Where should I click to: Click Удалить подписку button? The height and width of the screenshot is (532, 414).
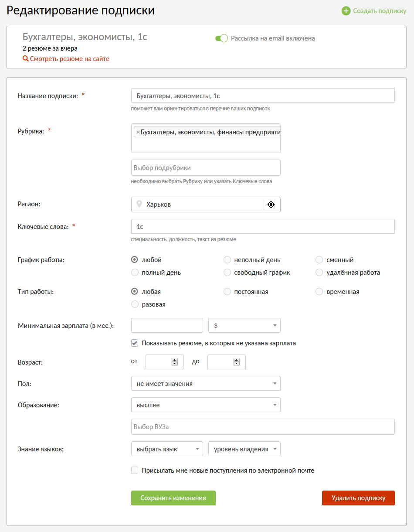click(358, 498)
